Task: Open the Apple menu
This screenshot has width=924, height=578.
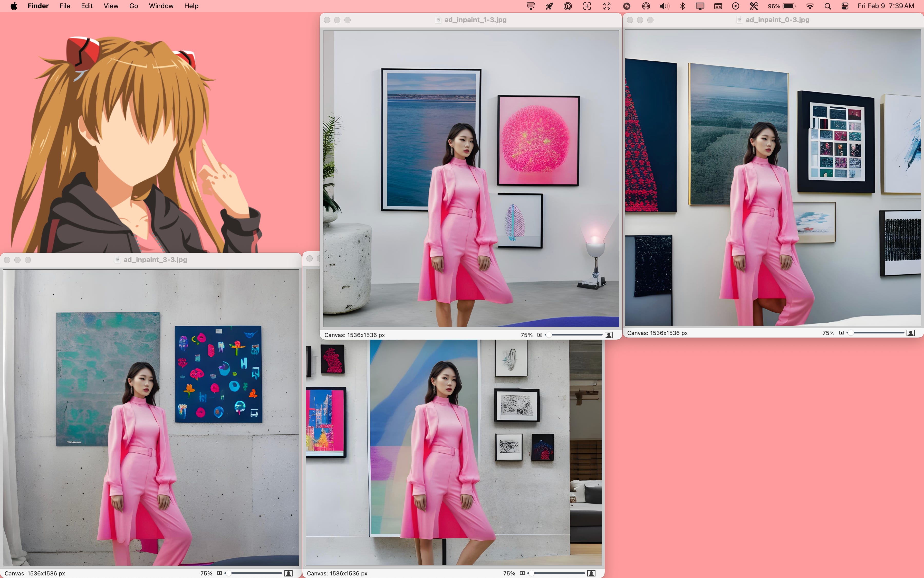Action: 14,6
